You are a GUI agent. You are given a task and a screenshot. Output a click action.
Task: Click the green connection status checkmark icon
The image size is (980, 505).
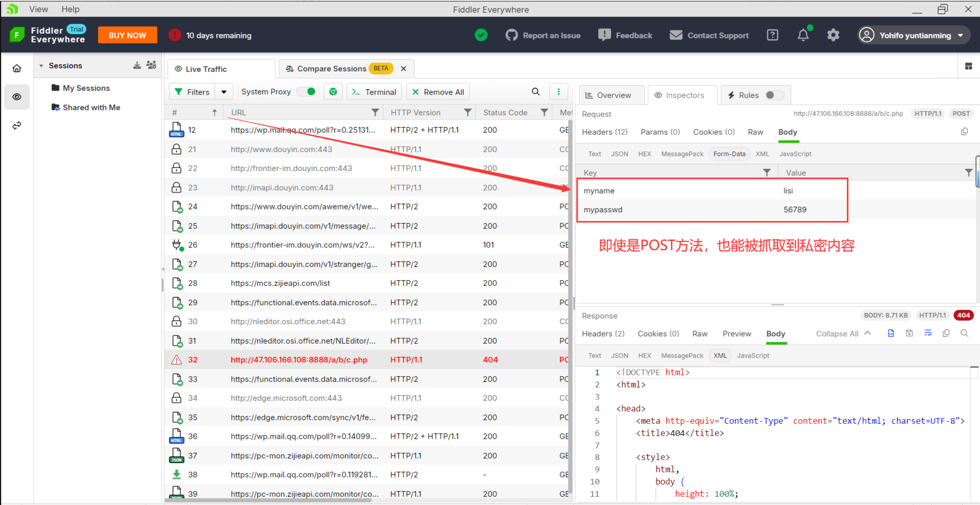[481, 35]
